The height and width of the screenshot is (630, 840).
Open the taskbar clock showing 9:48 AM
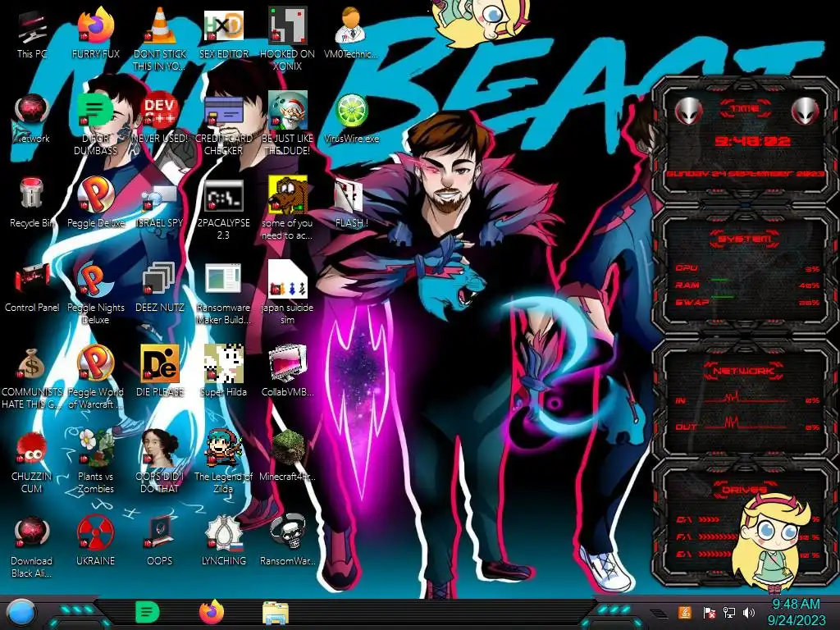point(796,612)
